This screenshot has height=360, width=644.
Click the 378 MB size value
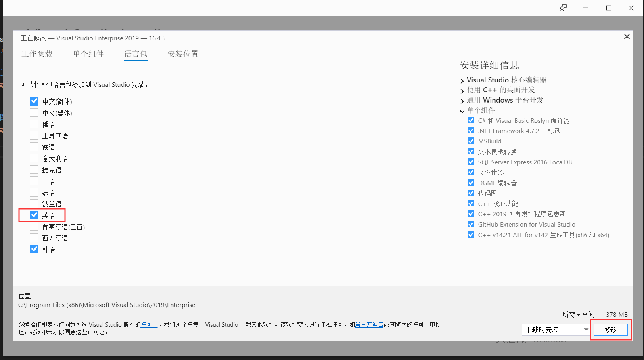tap(617, 314)
